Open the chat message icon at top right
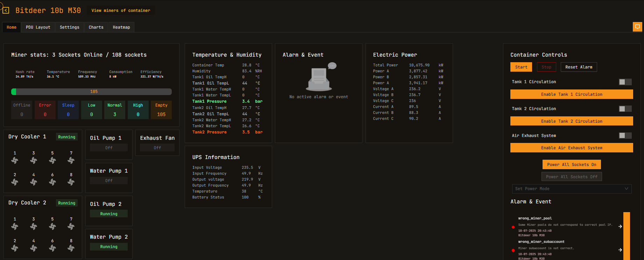Image resolution: width=644 pixels, height=260 pixels. point(637,27)
